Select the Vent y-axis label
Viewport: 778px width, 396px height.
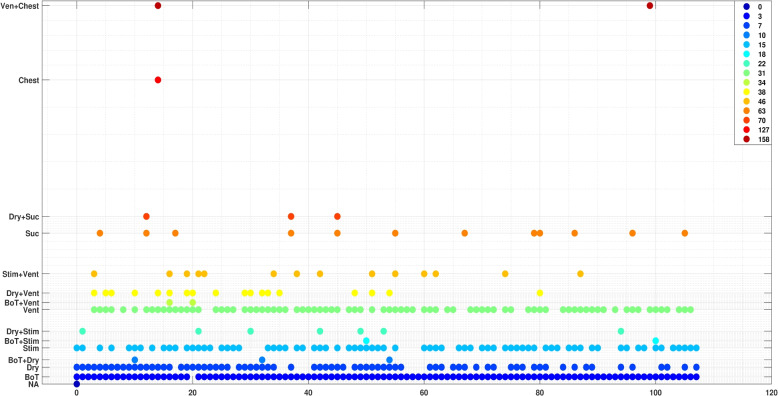click(x=31, y=310)
